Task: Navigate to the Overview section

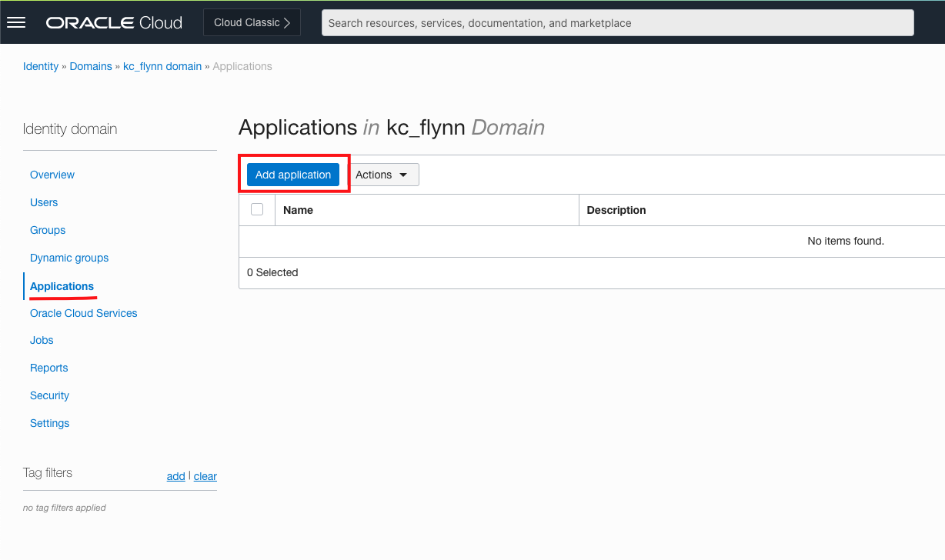Action: pos(52,175)
